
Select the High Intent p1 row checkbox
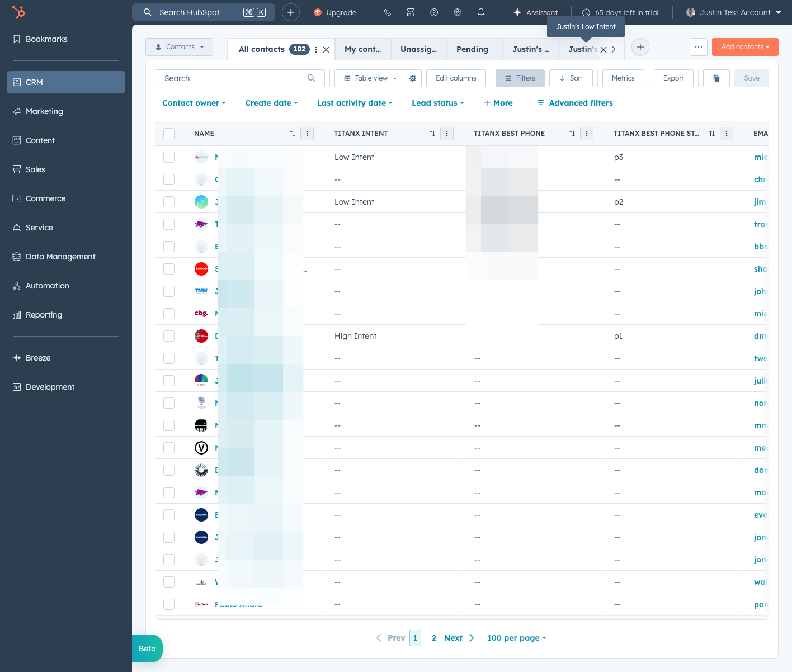[x=169, y=336]
